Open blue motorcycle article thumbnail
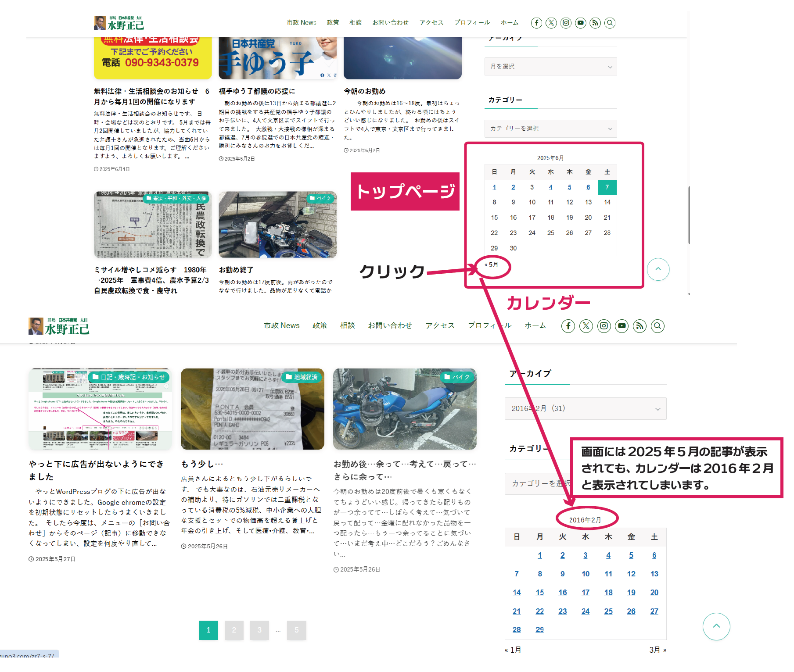Viewport: 794px width, 672px height. (404, 409)
